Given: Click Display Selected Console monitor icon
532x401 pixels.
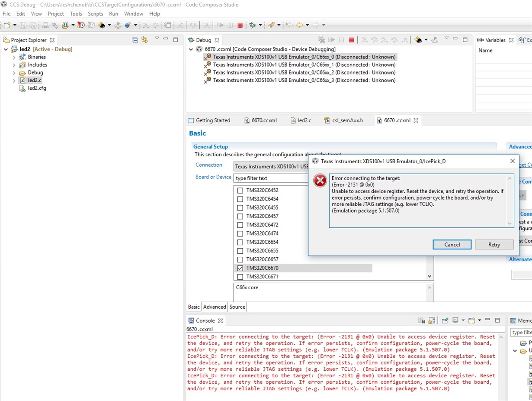Looking at the screenshot, I should click(x=455, y=320).
